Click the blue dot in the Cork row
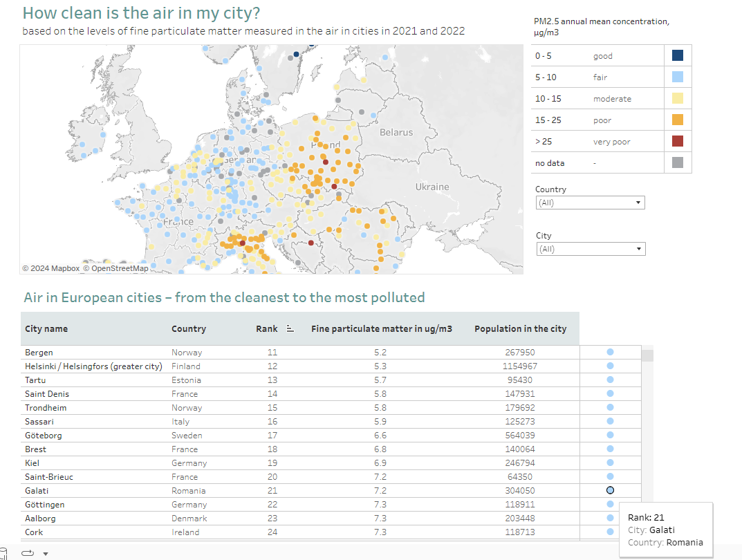The image size is (742, 560). coord(610,532)
